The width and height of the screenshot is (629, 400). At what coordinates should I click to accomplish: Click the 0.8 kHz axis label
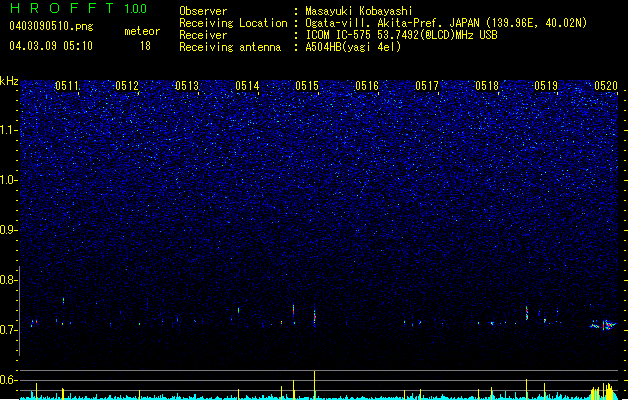point(8,280)
